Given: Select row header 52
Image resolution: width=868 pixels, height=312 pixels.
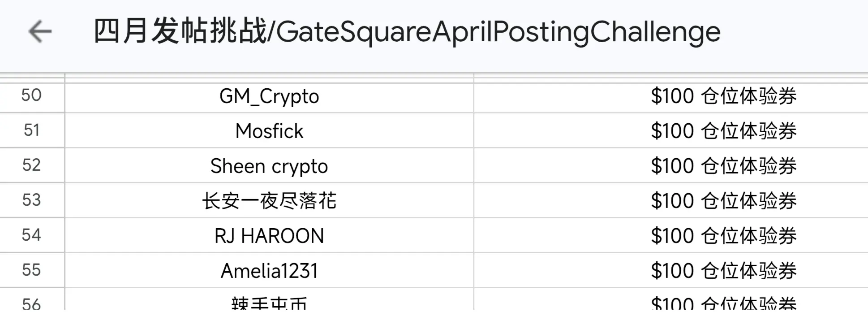Looking at the screenshot, I should click(32, 165).
